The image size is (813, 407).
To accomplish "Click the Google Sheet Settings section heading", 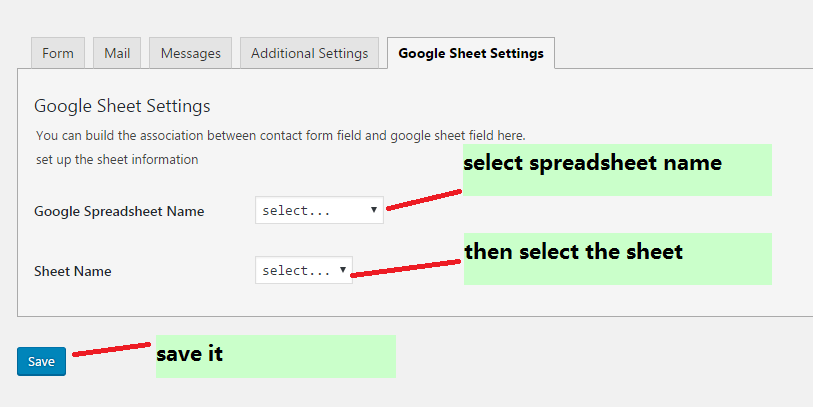I will (x=122, y=105).
